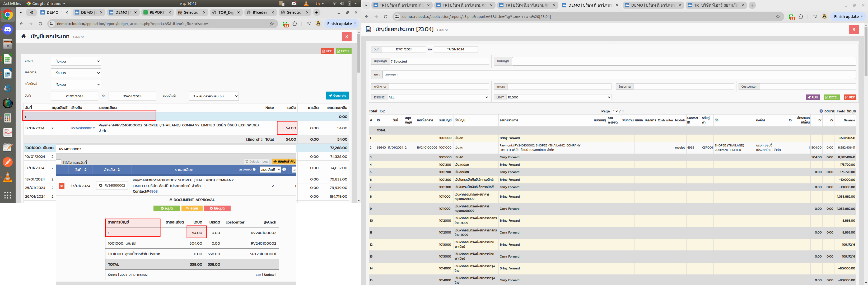Click the 7 Selected journal field
Image resolution: width=868 pixels, height=285 pixels.
pyautogui.click(x=439, y=61)
